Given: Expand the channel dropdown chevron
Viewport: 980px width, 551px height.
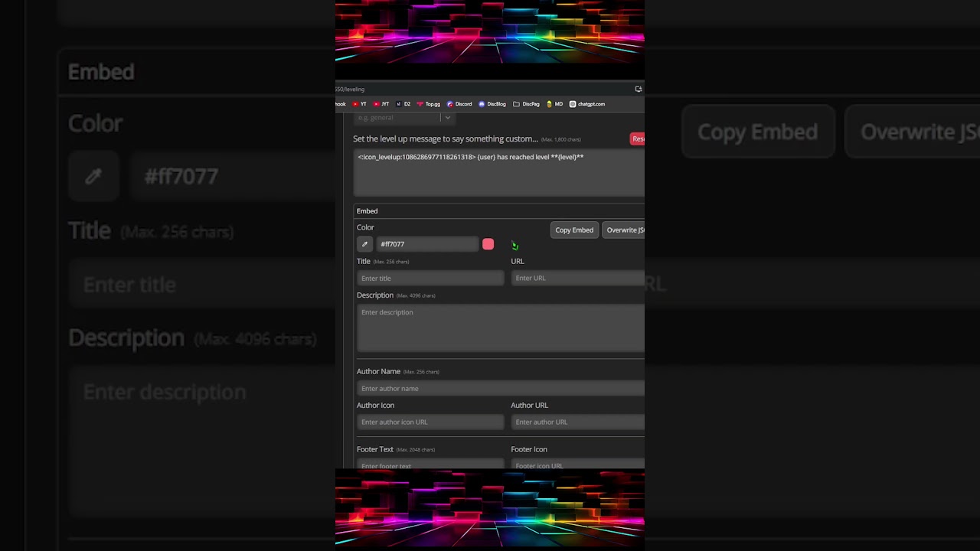Looking at the screenshot, I should [x=448, y=117].
